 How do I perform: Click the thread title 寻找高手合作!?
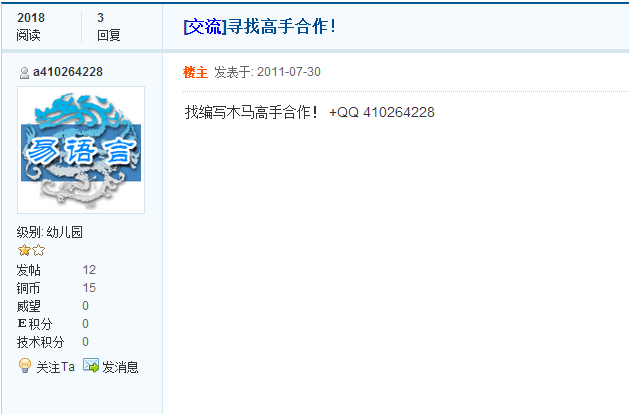tap(282, 27)
